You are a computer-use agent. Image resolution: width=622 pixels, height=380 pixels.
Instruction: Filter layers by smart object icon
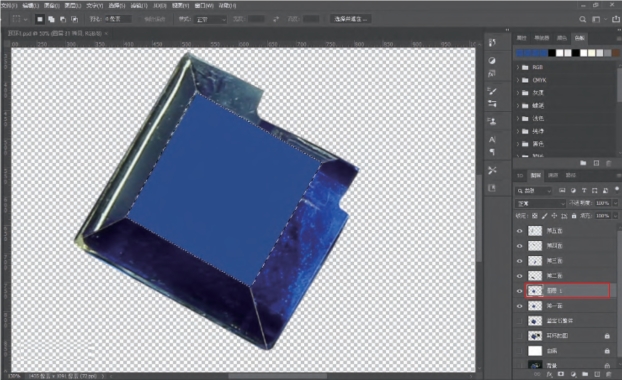(605, 190)
